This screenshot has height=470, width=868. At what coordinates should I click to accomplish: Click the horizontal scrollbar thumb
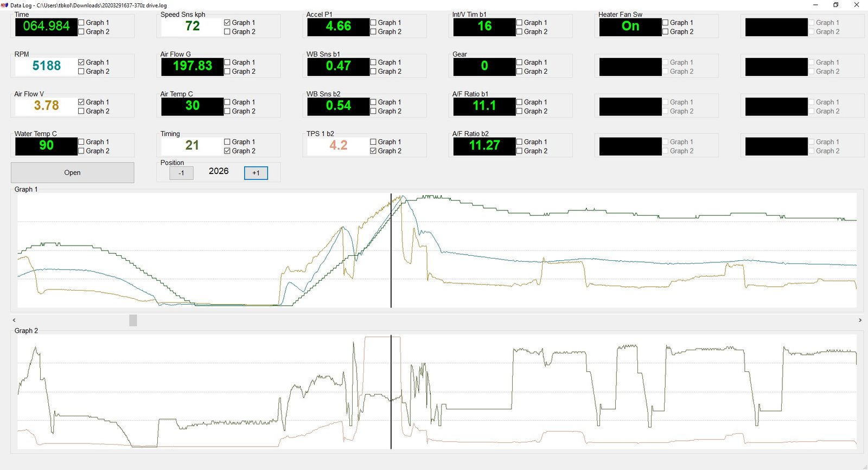coord(133,320)
